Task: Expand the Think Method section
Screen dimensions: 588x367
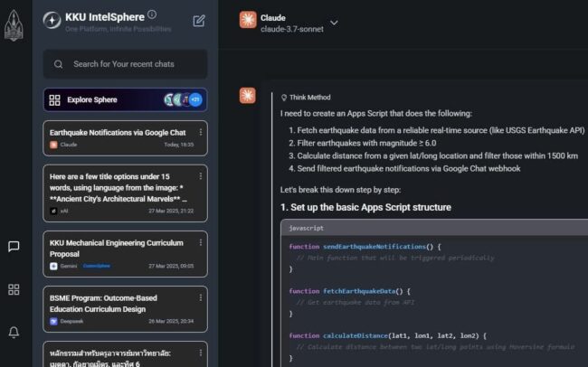Action: 305,98
